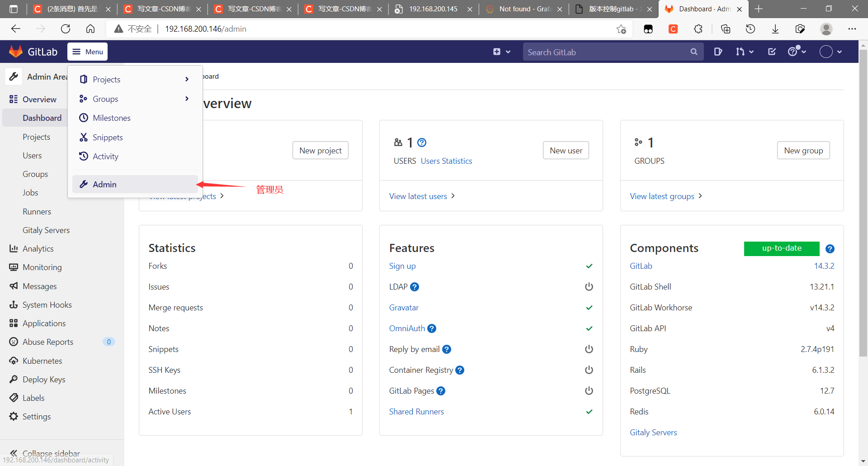Screen dimensions: 868x466
Task: Switch to the Not found - Grafana tab
Action: (524, 9)
